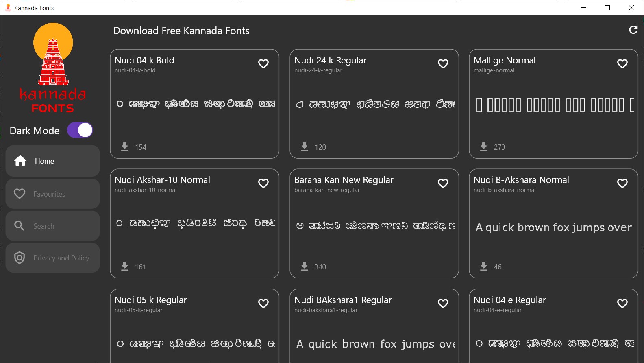Favourite the Nudi 04 e Regular font
644x363 pixels.
tap(622, 304)
